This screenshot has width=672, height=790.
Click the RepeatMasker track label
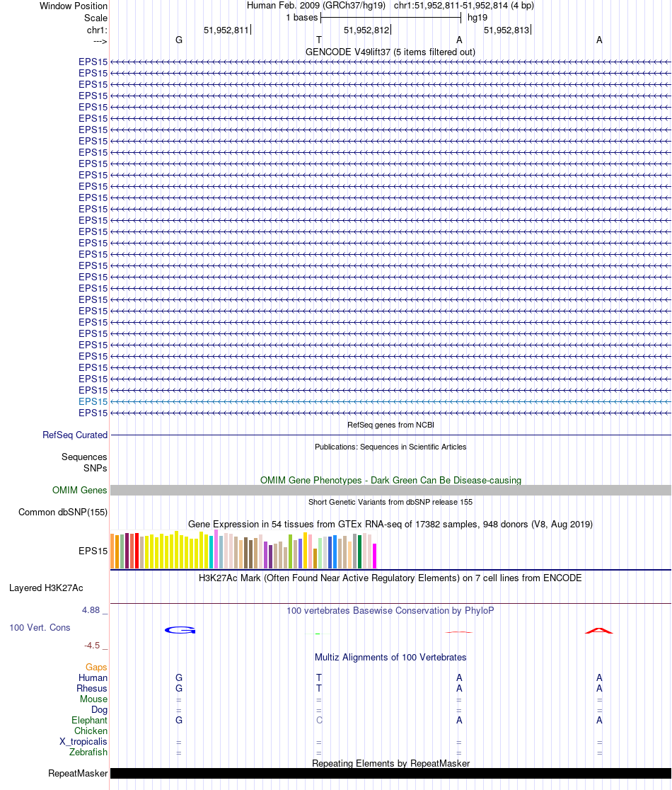(78, 774)
